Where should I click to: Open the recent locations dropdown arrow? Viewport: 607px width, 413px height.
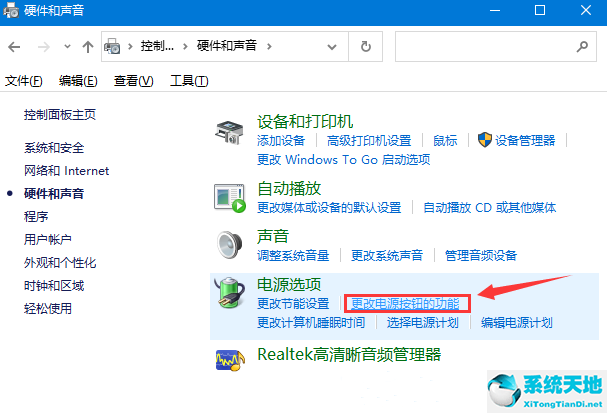click(67, 47)
